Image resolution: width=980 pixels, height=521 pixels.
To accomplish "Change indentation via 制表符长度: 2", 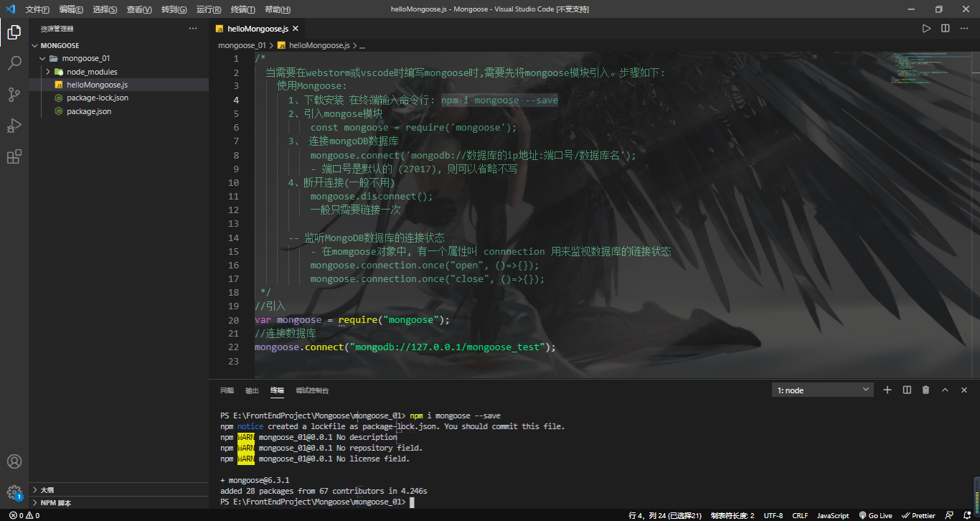I will [732, 515].
